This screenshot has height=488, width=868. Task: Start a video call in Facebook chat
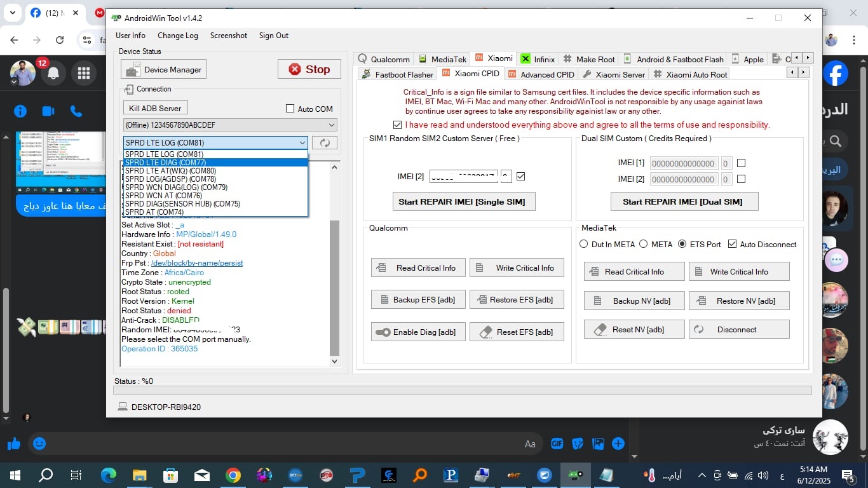(x=48, y=111)
